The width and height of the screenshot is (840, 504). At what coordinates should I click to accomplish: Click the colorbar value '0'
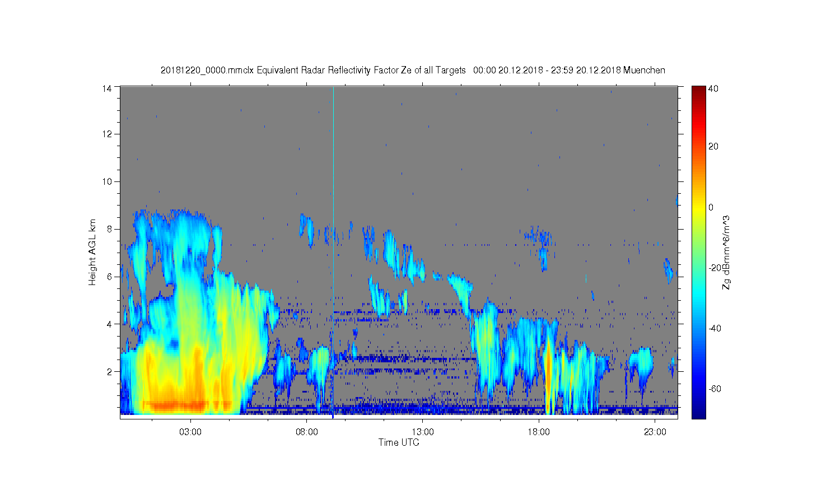(711, 207)
